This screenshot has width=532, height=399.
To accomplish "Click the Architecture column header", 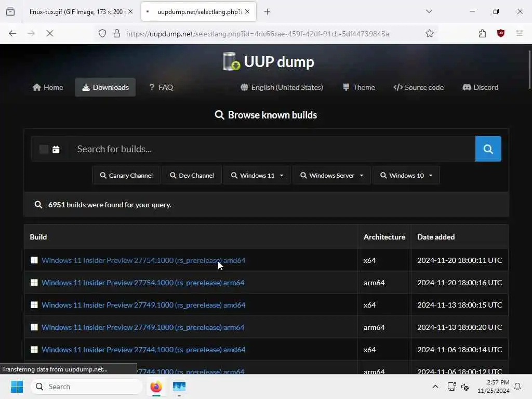I will tap(384, 237).
